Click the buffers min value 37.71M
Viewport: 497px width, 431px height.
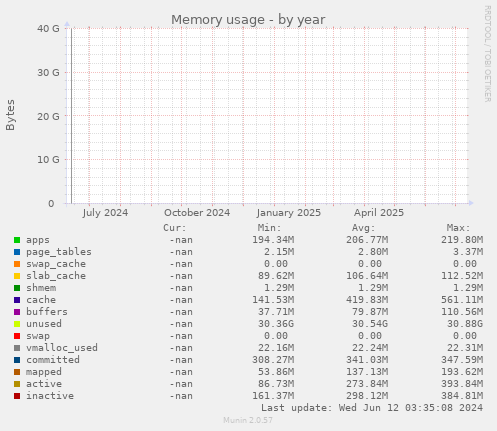pos(276,312)
